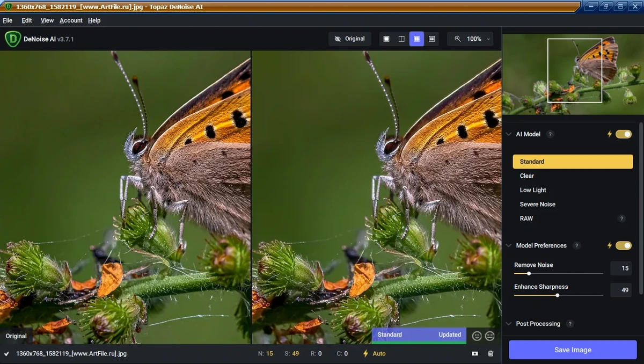Adjust the Remove Noise slider
This screenshot has height=364, width=644.
tap(558, 273)
